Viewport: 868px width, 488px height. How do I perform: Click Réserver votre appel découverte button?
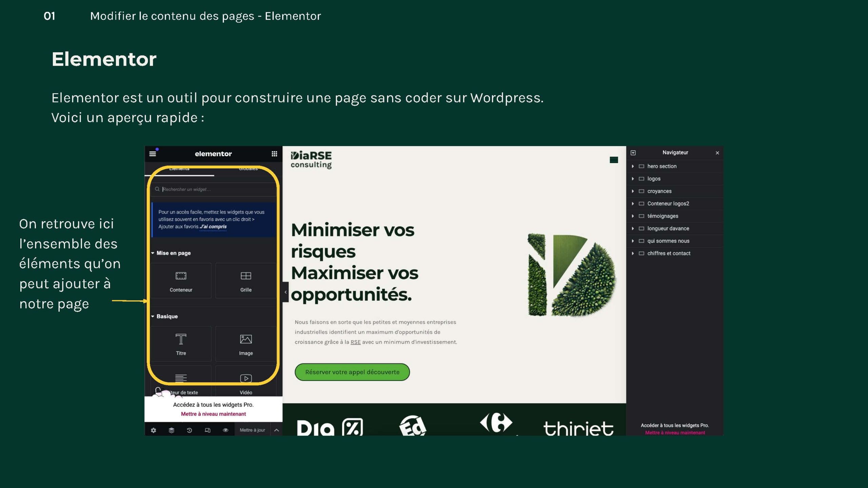point(352,372)
